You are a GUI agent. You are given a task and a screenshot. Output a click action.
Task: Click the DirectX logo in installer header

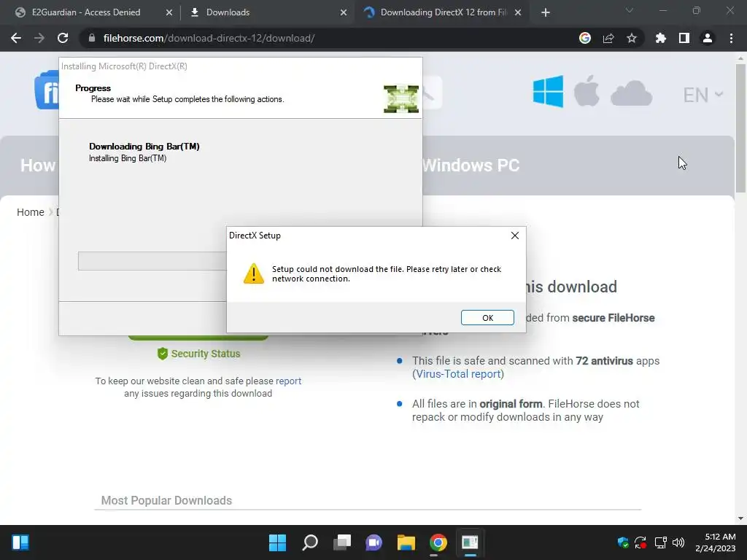(x=401, y=99)
